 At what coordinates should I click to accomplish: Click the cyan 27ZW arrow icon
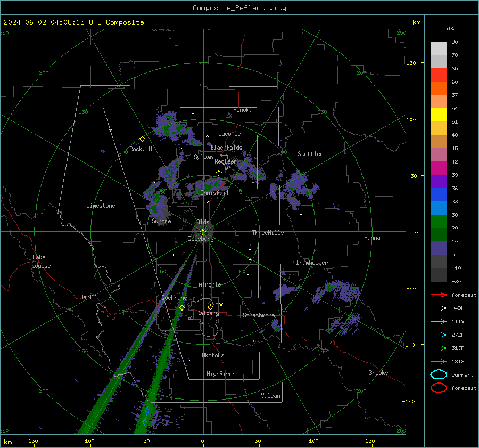pyautogui.click(x=439, y=335)
